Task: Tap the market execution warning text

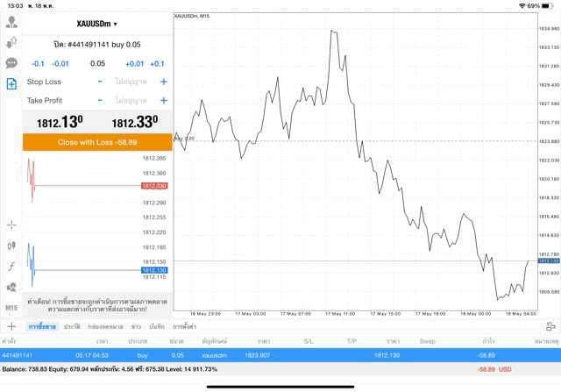Action: click(97, 304)
